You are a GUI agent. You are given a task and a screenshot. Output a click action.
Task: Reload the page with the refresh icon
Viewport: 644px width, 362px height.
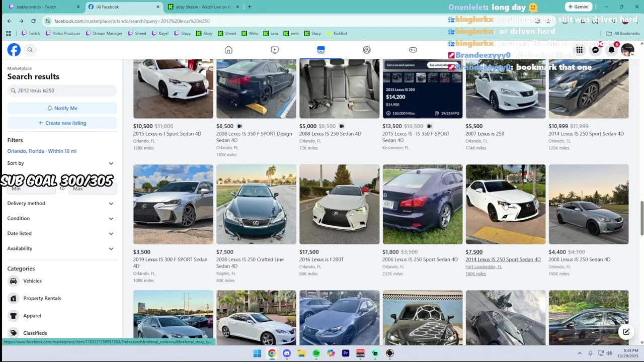pyautogui.click(x=33, y=21)
